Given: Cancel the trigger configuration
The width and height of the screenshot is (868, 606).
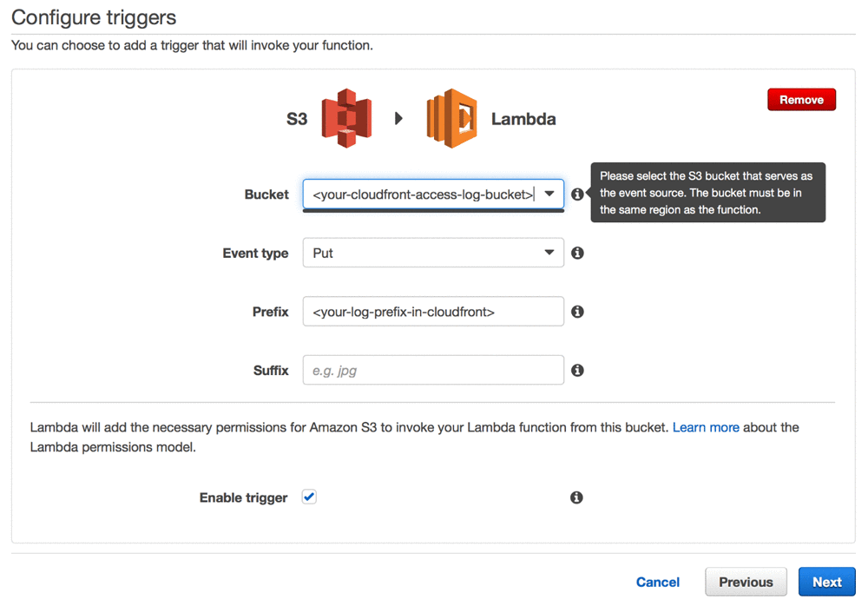Looking at the screenshot, I should (658, 583).
